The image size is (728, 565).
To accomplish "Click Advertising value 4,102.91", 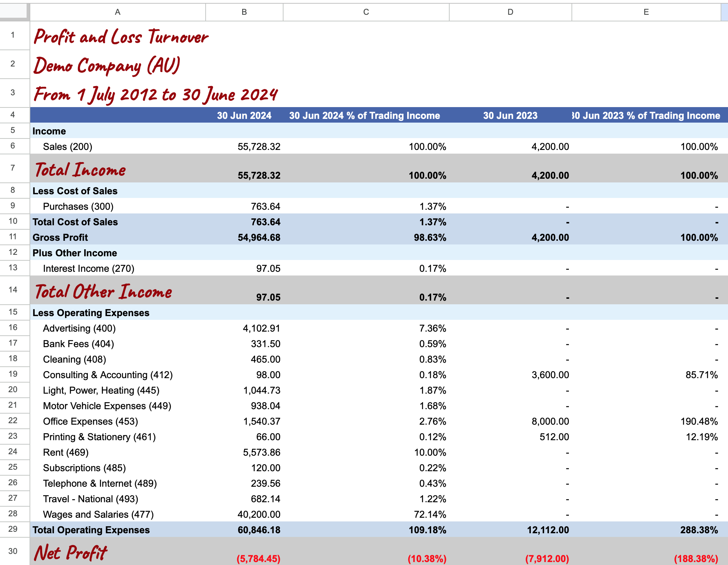I will click(x=261, y=328).
